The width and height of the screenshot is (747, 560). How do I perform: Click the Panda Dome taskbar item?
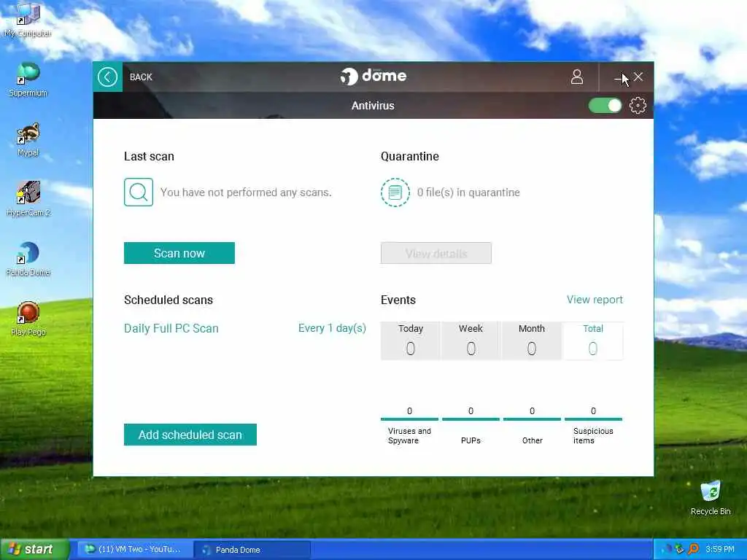[x=252, y=550]
